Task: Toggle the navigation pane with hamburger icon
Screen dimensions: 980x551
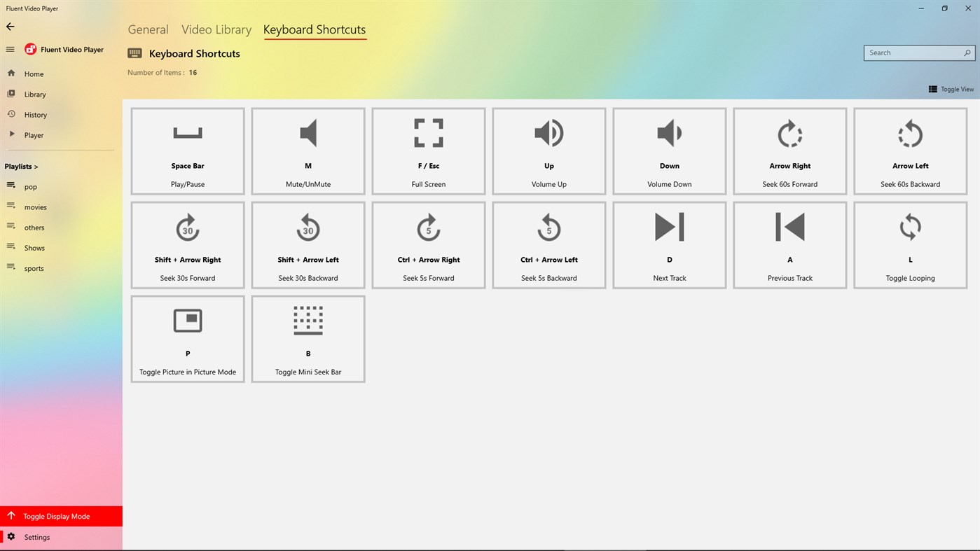Action: pos(10,49)
